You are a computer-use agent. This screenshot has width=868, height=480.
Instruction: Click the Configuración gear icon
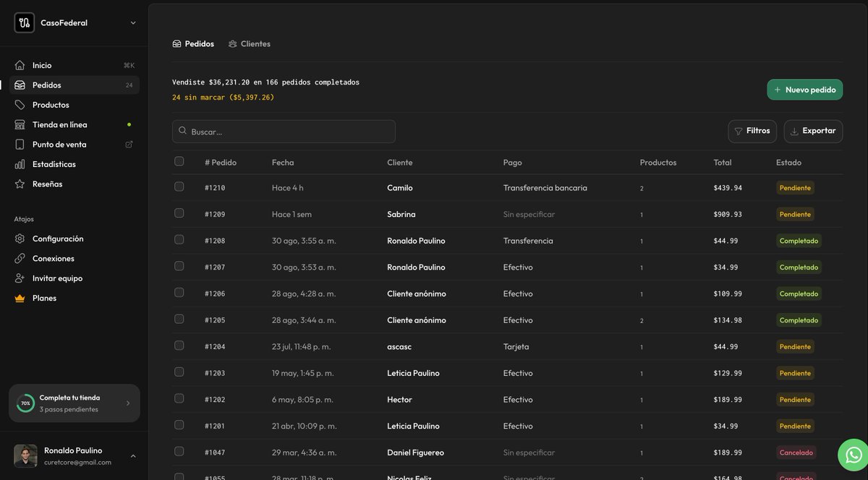coord(20,239)
